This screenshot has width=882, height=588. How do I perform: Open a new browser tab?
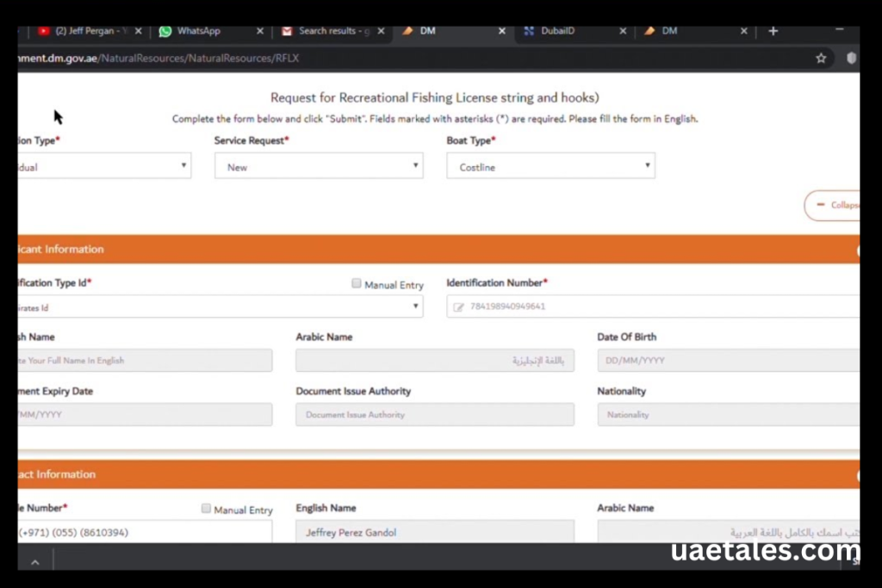click(773, 31)
